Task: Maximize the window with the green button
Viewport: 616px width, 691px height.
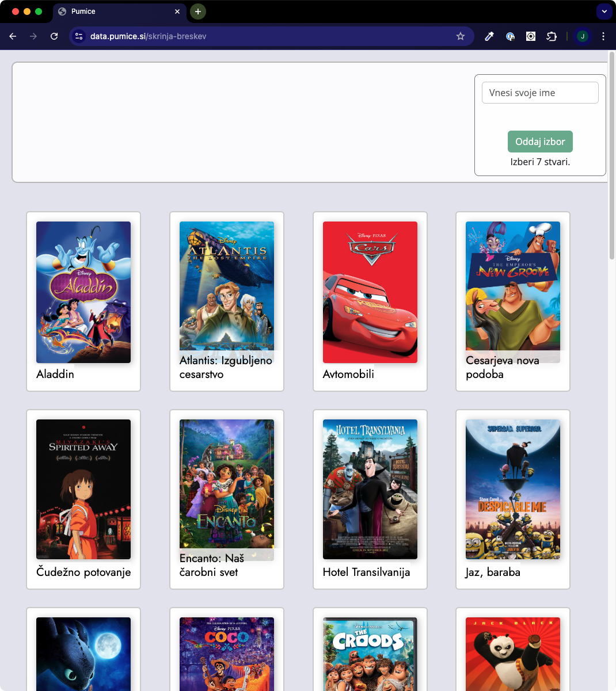Action: (39, 12)
